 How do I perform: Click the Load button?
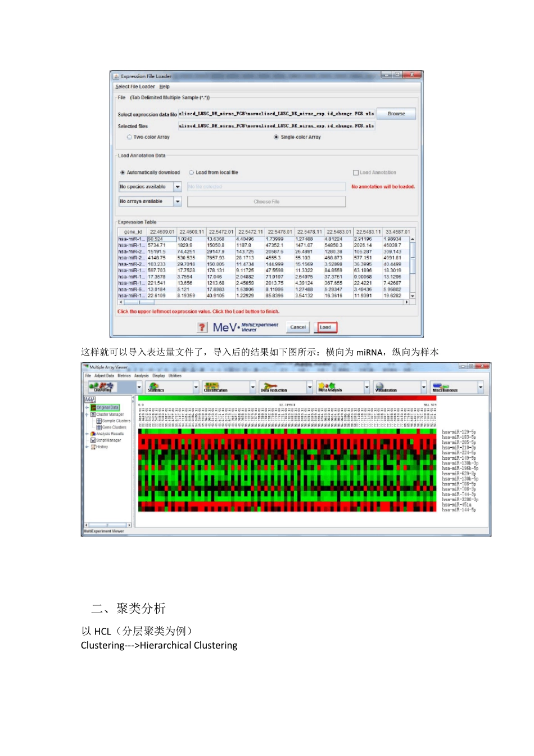coord(326,327)
